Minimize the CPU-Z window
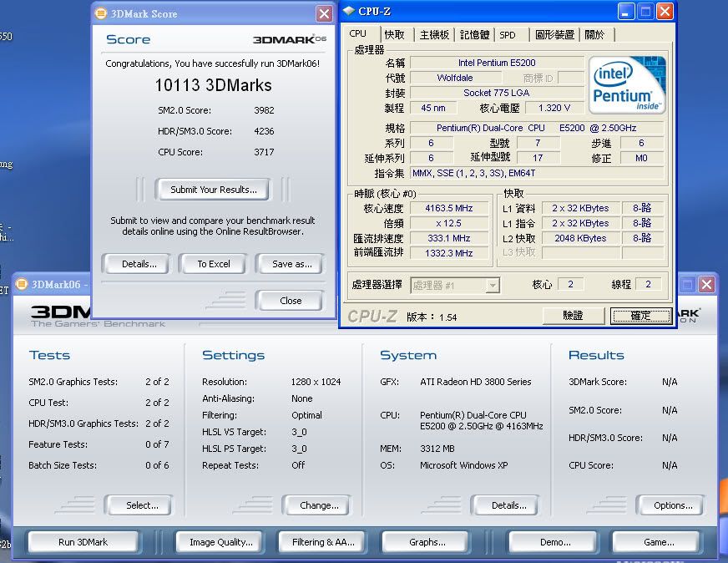The image size is (728, 563). tap(626, 11)
